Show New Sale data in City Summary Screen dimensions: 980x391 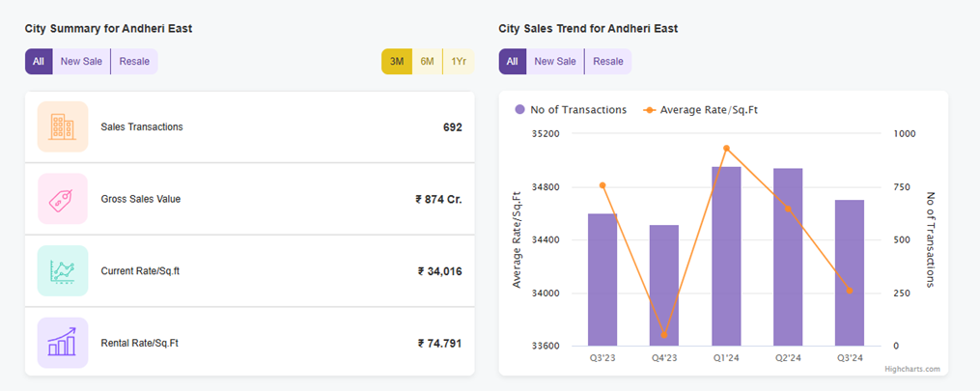tap(81, 62)
